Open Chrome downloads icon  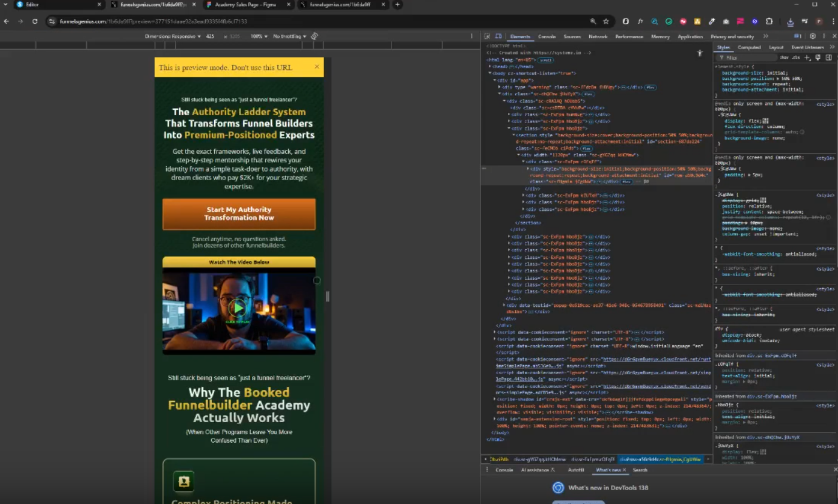pyautogui.click(x=790, y=21)
